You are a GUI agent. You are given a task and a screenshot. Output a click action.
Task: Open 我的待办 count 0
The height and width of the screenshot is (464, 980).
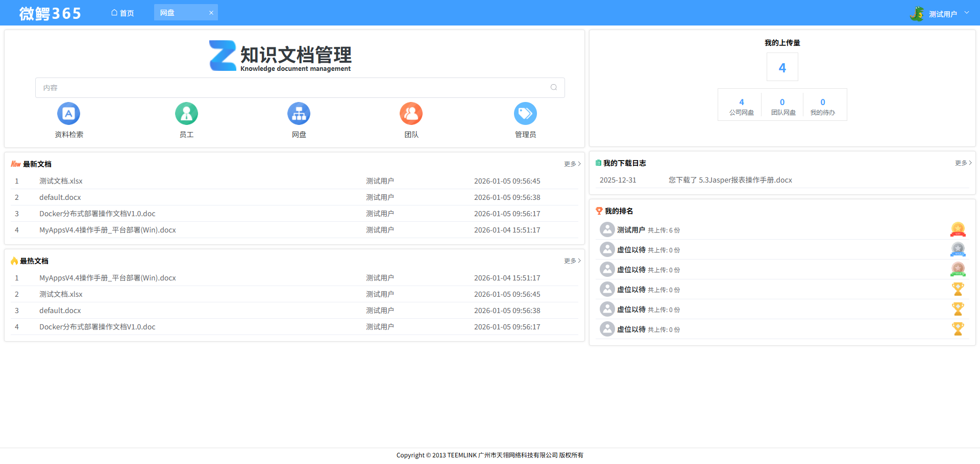[x=822, y=107]
